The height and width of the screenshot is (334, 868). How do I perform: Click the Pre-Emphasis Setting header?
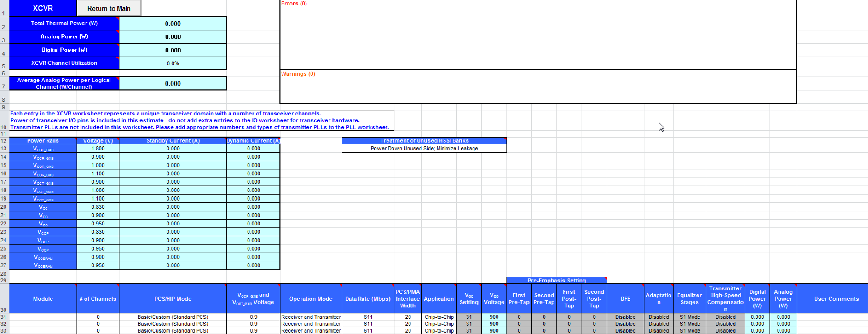[x=556, y=280]
